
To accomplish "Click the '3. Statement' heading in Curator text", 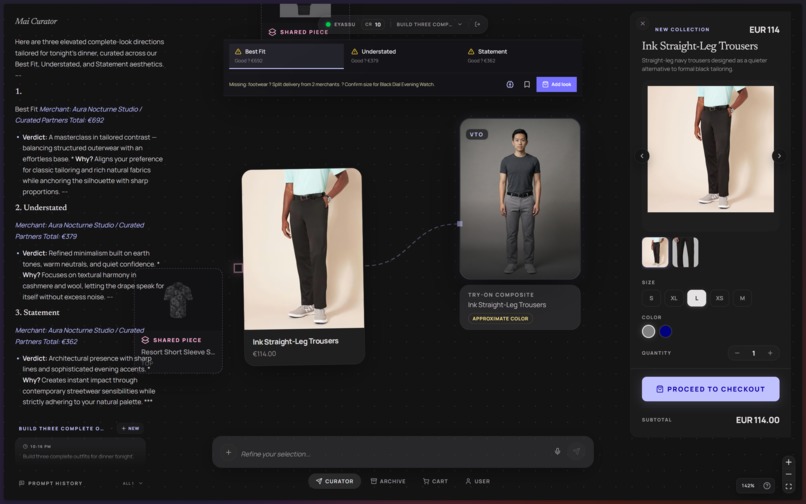I will (x=37, y=312).
